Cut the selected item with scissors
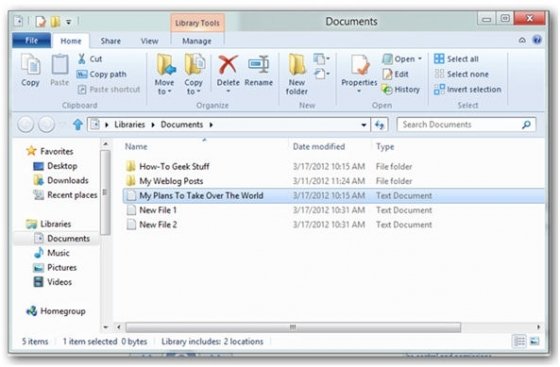Screen dimensions: 560x367 point(90,59)
